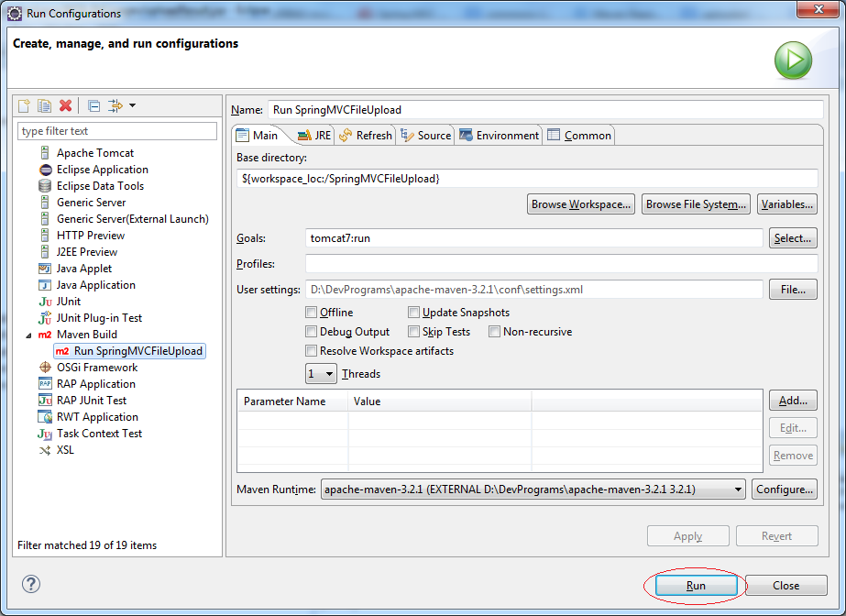Click the Eclipse Application icon

tap(45, 170)
